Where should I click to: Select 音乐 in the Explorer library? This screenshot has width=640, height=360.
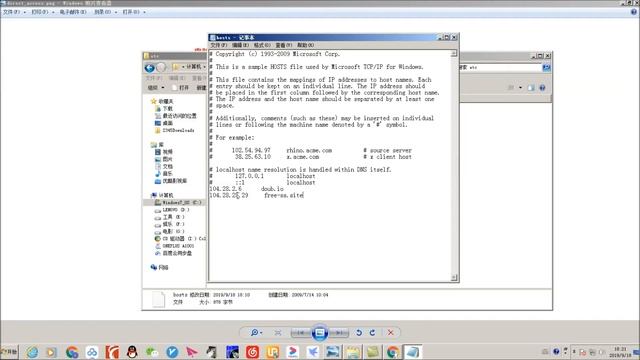(x=164, y=173)
